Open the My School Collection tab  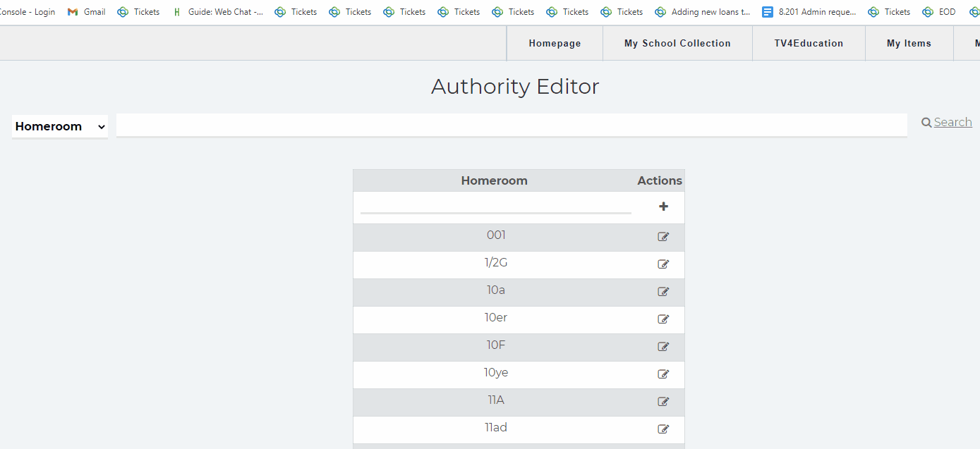(x=677, y=43)
